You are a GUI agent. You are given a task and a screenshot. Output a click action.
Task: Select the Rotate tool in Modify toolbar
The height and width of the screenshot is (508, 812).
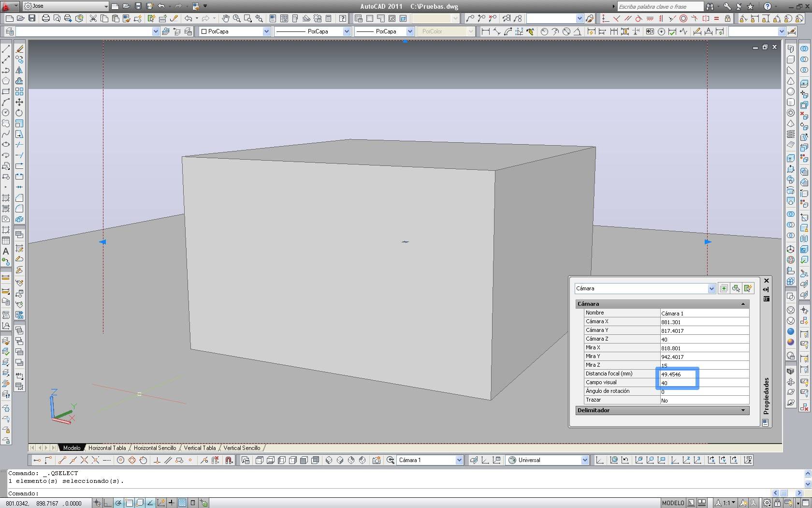click(x=19, y=113)
